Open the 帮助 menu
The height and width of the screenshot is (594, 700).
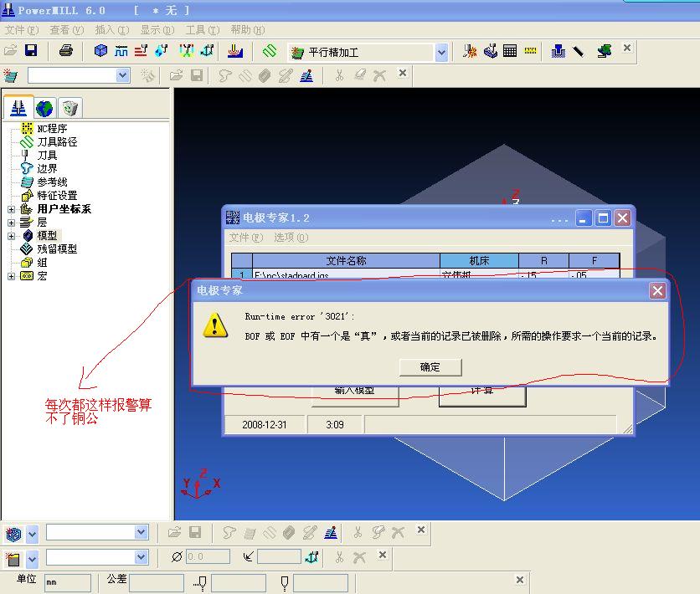(247, 30)
